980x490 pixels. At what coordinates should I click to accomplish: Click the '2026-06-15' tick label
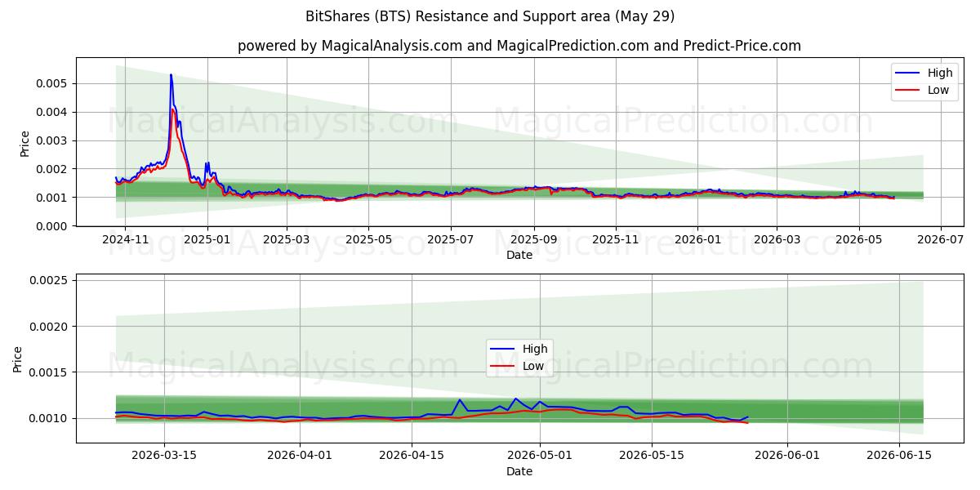(899, 456)
